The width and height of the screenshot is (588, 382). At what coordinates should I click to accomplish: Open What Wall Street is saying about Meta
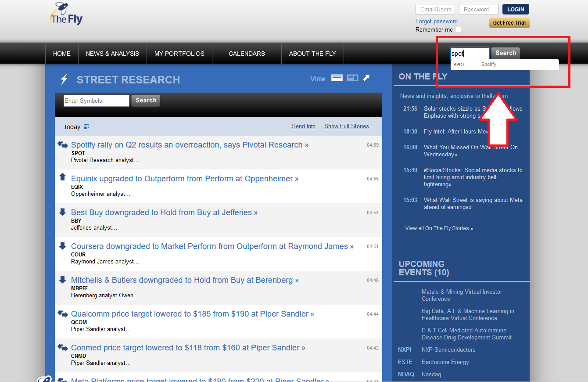[473, 204]
